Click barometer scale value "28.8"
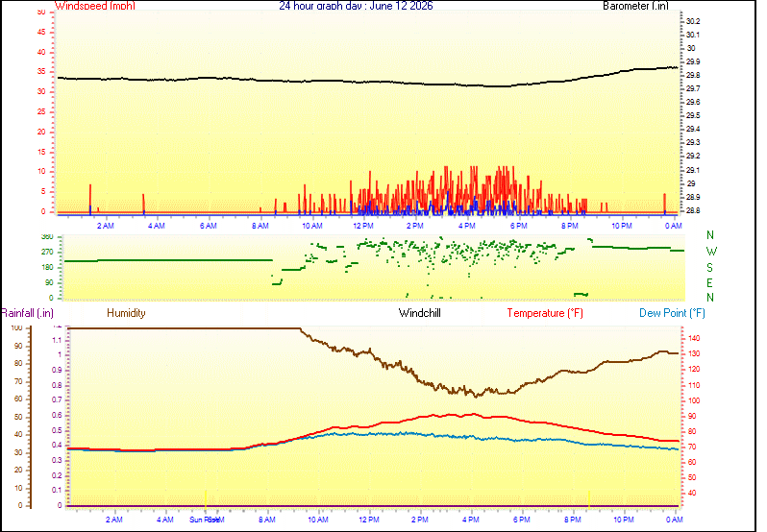Screen dimensions: 767x532 [x=693, y=210]
